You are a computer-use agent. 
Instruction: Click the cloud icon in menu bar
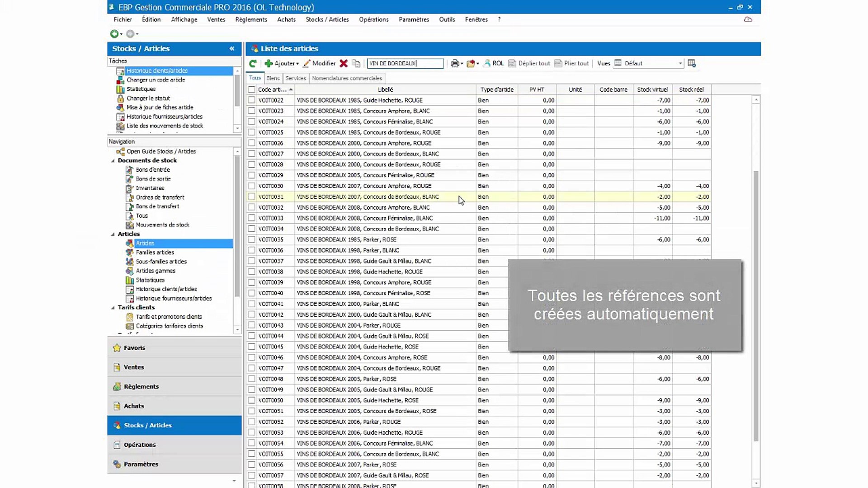(x=748, y=19)
